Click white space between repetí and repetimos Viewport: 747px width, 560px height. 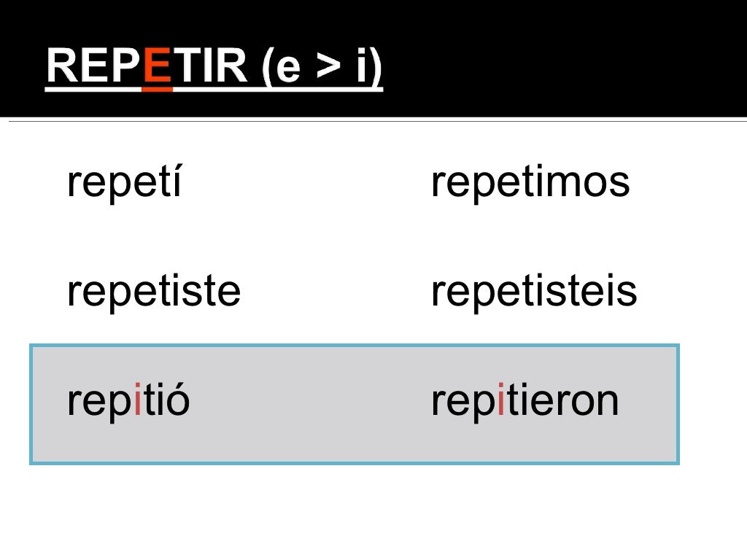306,182
